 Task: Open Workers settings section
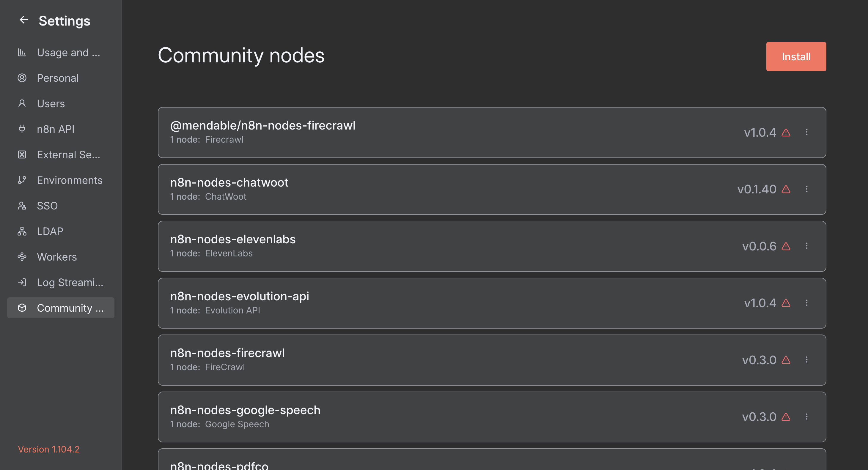[x=56, y=257]
